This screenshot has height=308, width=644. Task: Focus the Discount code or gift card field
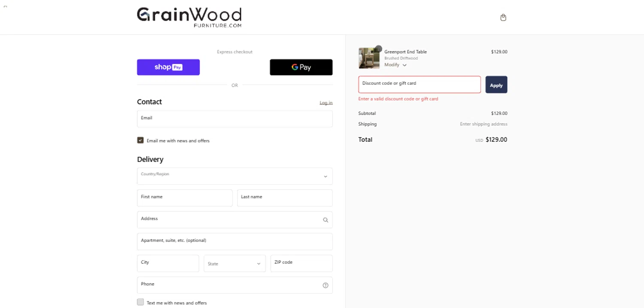pos(419,85)
